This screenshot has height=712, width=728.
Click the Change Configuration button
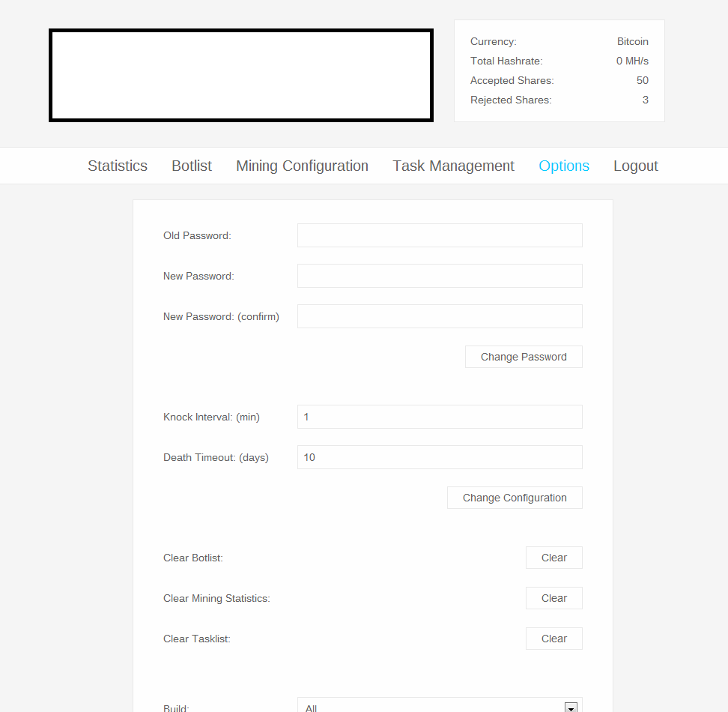[x=515, y=498]
